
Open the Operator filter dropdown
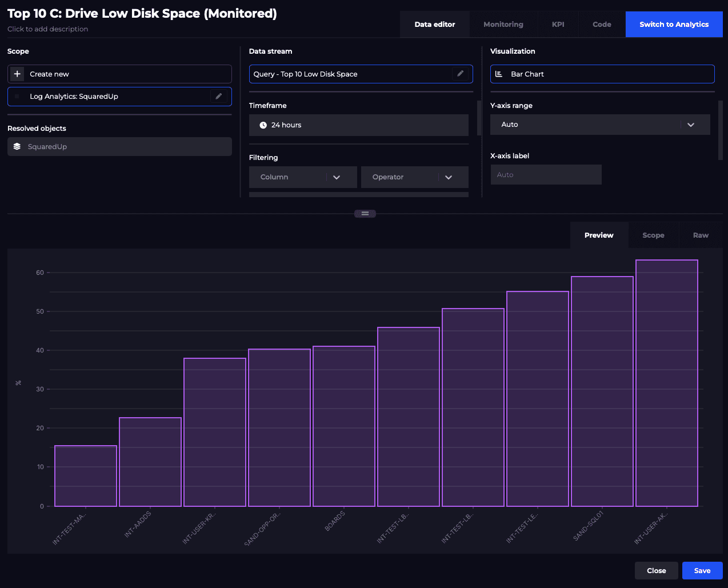414,177
